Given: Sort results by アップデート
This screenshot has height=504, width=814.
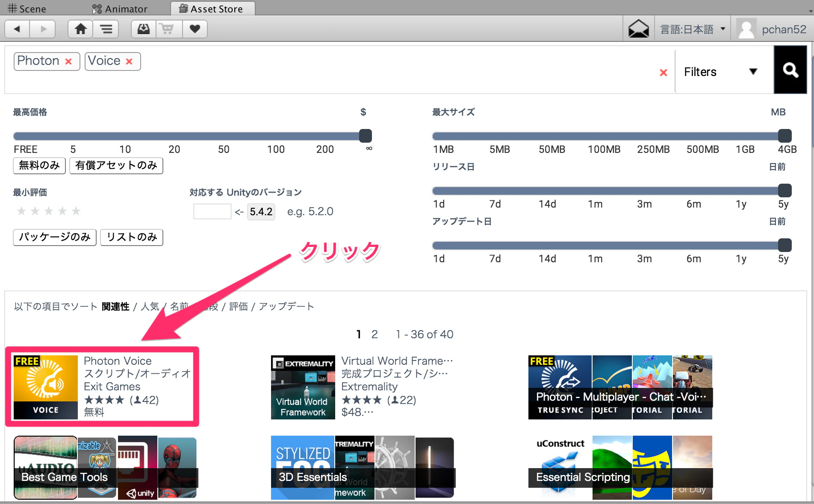Looking at the screenshot, I should (x=286, y=307).
